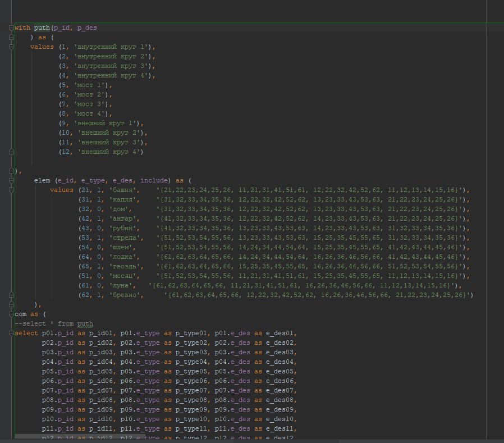Collapse fold at 'values (21, 1,' line
Viewport: 504px width, 443px height.
point(11,190)
